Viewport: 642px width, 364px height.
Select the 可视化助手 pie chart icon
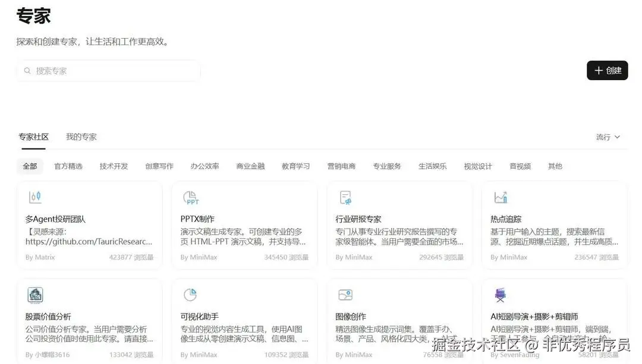pyautogui.click(x=191, y=295)
